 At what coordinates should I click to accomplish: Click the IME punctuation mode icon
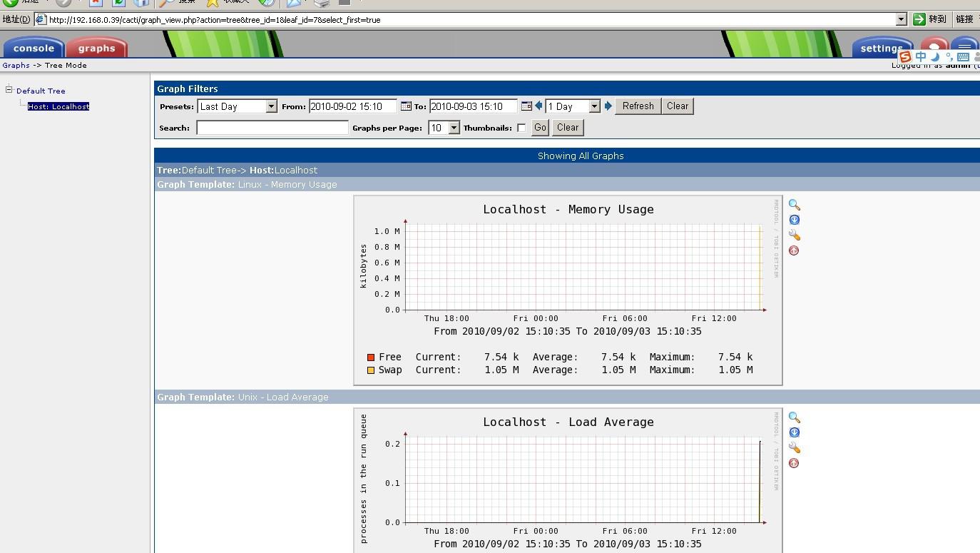pos(949,56)
